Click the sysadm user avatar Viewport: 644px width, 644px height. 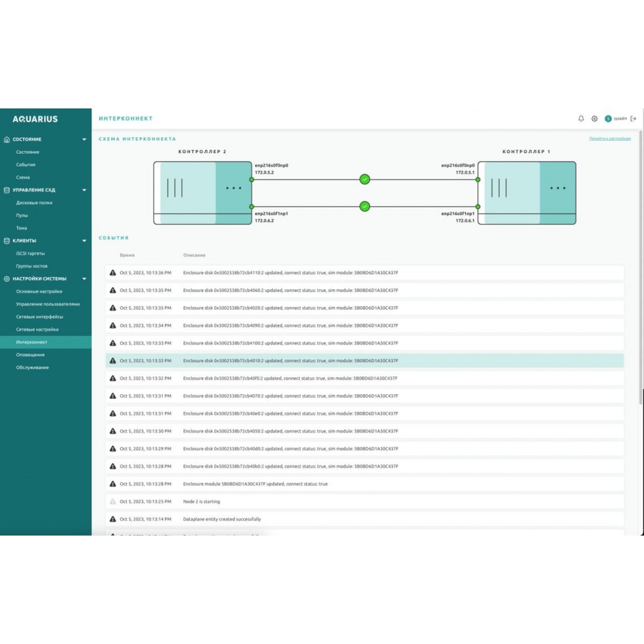point(608,119)
